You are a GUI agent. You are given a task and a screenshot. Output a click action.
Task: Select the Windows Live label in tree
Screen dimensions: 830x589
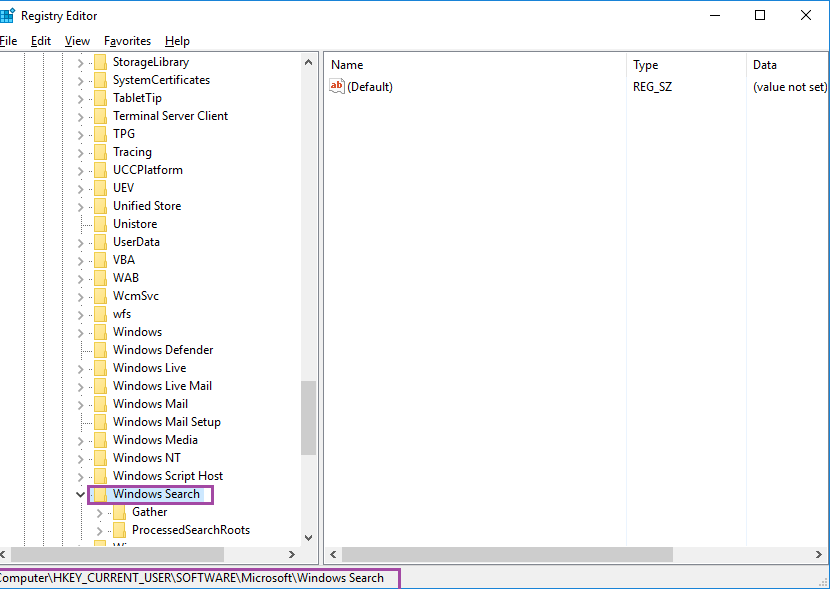[149, 368]
